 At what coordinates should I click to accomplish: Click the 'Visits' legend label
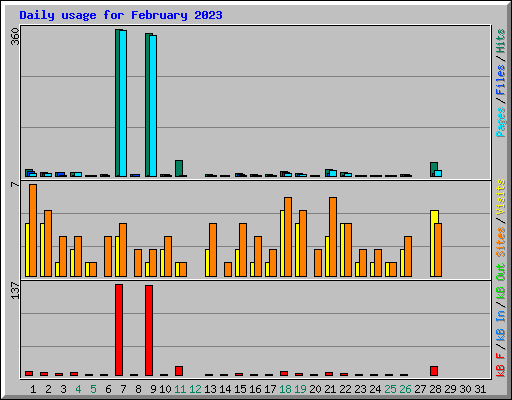(x=500, y=197)
